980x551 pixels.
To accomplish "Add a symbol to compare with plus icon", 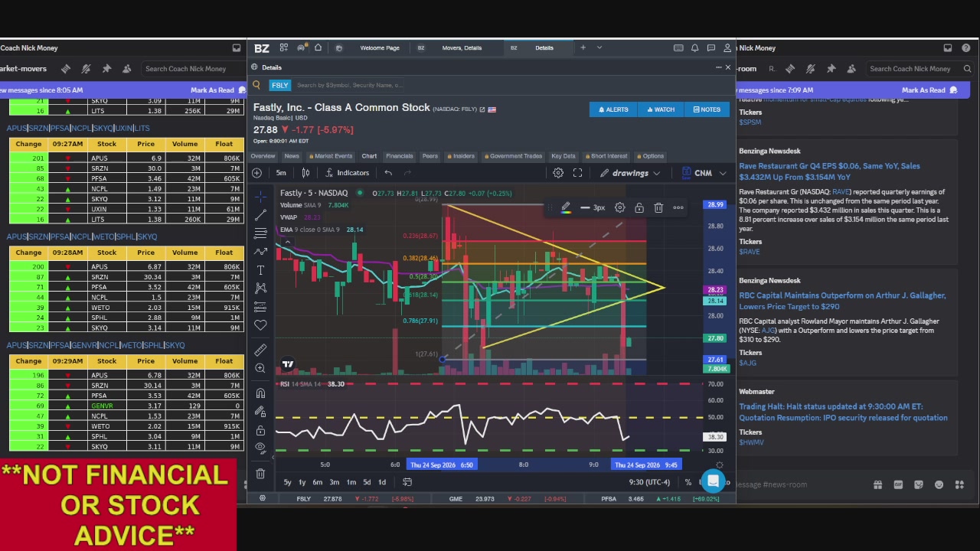I will click(x=257, y=173).
